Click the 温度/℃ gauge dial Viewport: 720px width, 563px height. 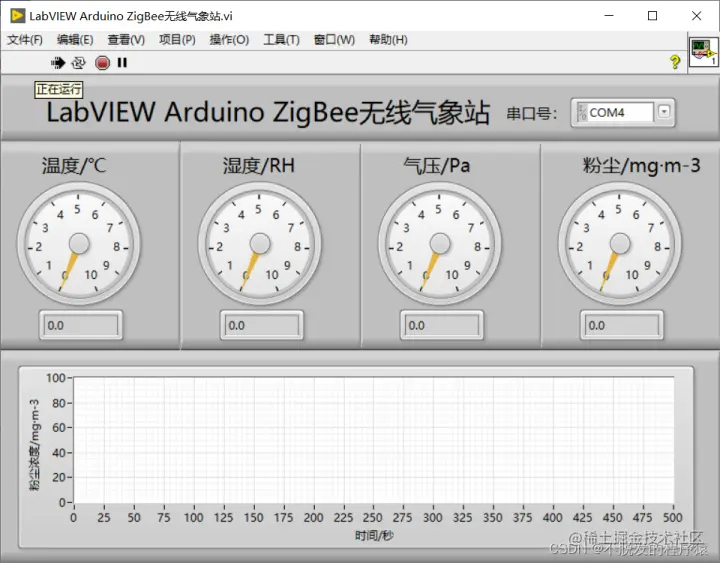coord(79,243)
